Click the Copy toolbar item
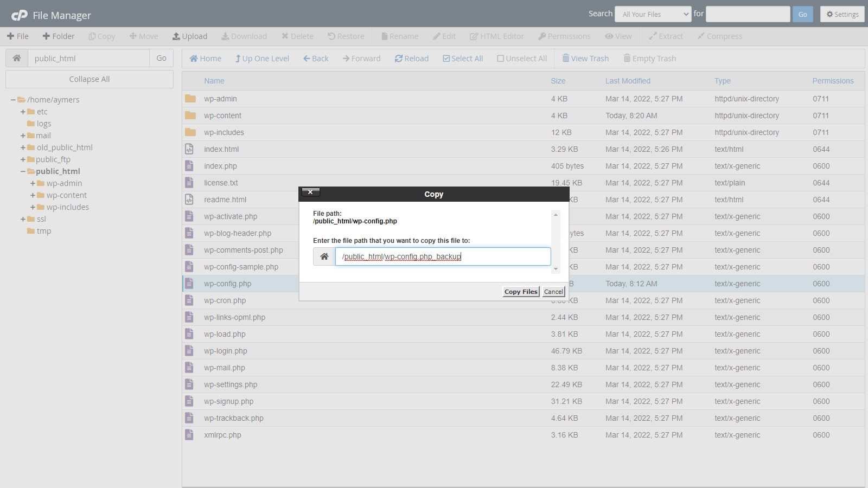 point(102,36)
